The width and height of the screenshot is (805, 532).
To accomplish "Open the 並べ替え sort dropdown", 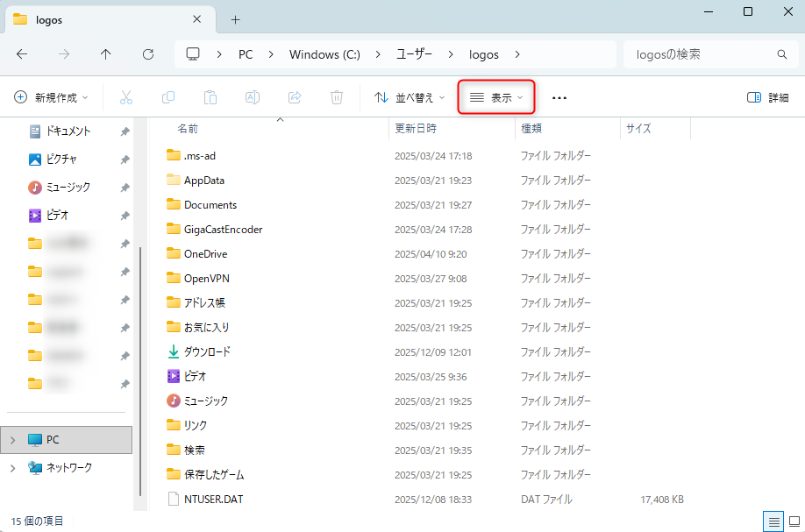I will coord(409,97).
